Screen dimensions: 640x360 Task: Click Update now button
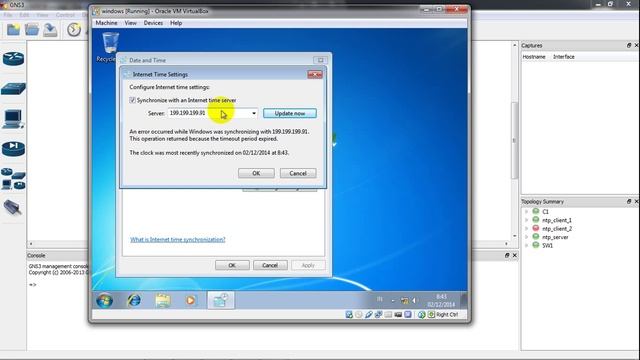pos(290,113)
